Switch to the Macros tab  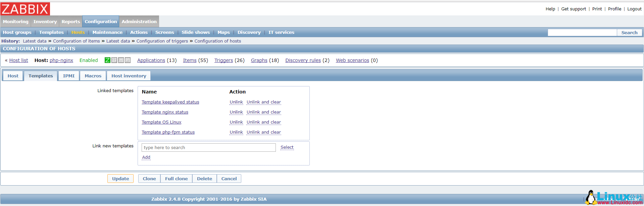click(93, 76)
